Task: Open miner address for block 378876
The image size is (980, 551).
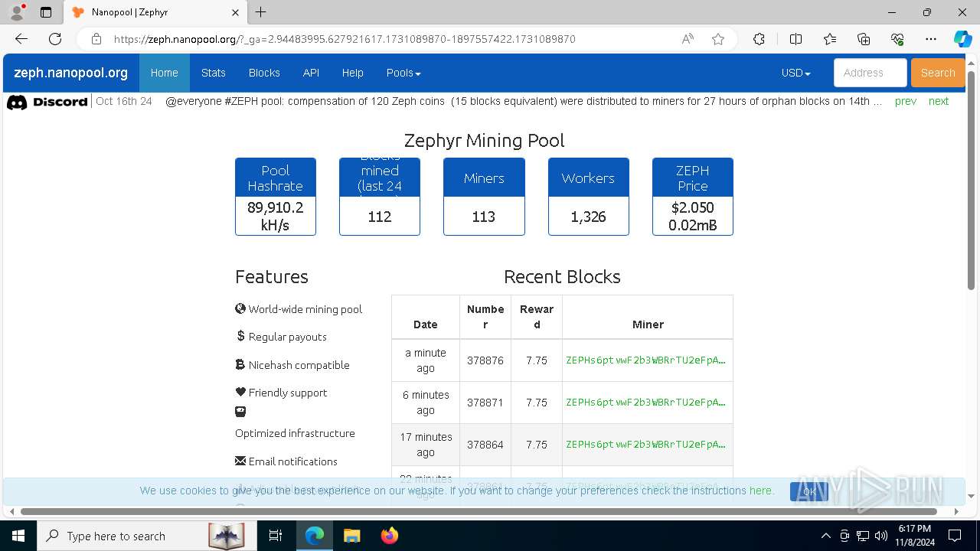Action: [x=645, y=360]
